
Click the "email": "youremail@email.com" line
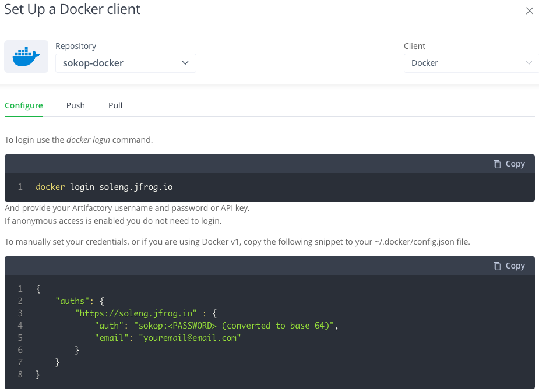(x=168, y=338)
